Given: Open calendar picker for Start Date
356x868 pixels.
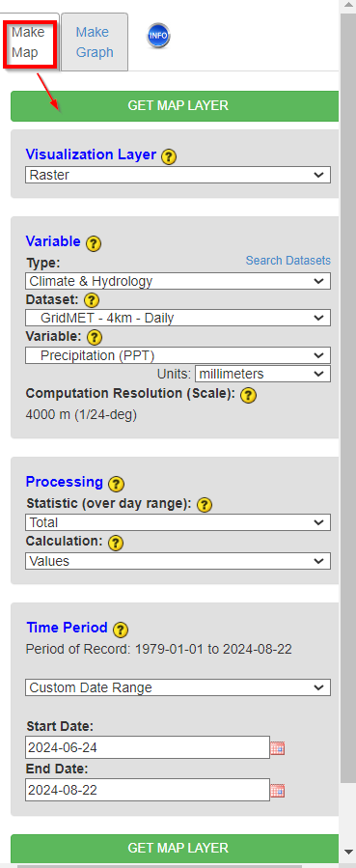Looking at the screenshot, I should (278, 749).
